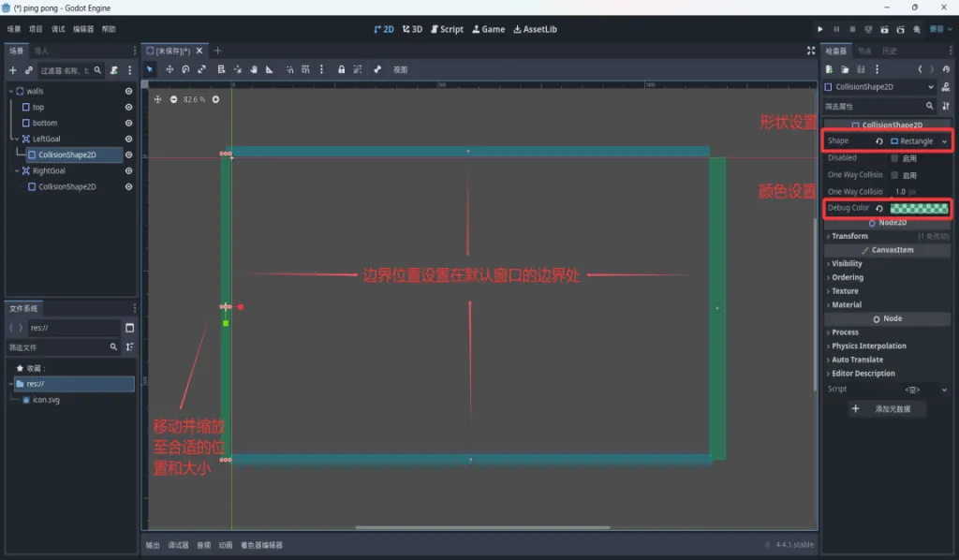Enable the Disabled checkbox in inspector
The height and width of the screenshot is (560, 959).
point(894,158)
